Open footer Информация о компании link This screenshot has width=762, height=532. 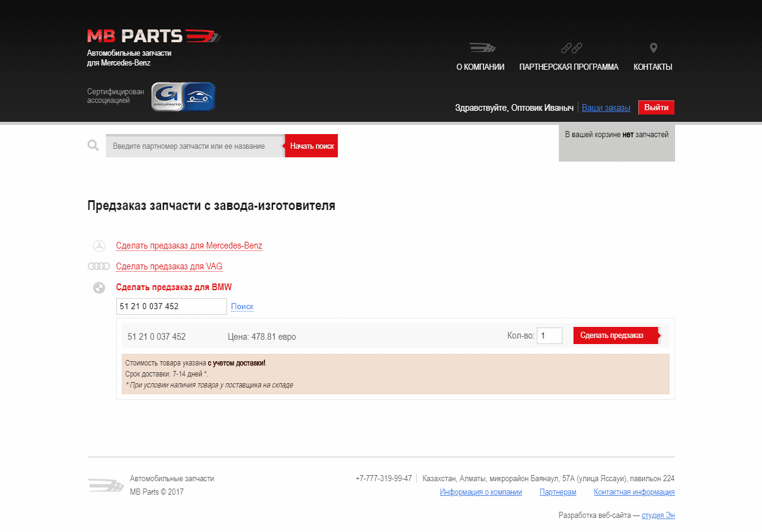click(481, 492)
